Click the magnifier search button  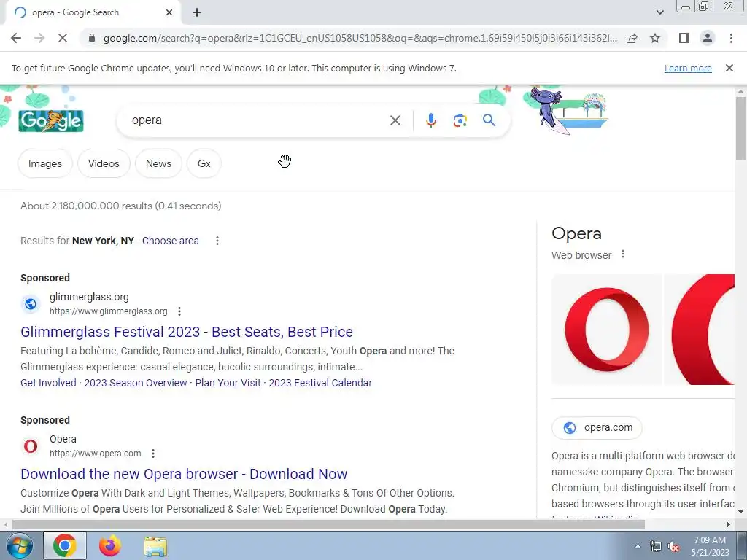pos(489,120)
